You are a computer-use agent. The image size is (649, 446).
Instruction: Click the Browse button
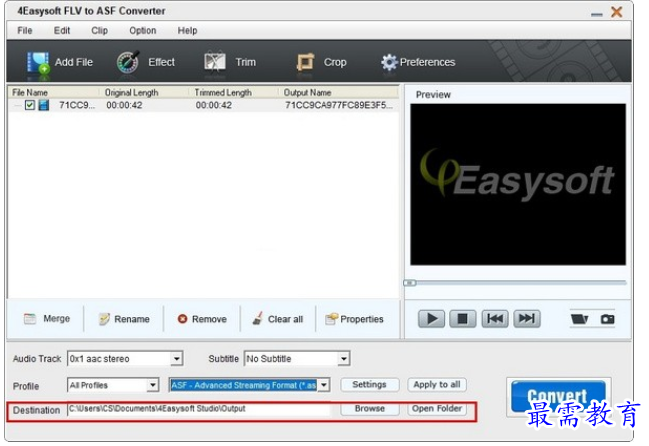click(370, 409)
